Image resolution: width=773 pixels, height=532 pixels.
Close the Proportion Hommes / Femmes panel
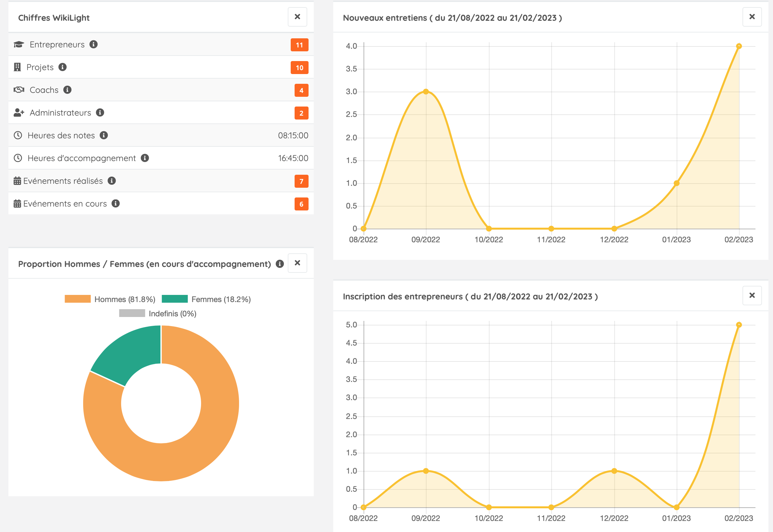(x=297, y=263)
